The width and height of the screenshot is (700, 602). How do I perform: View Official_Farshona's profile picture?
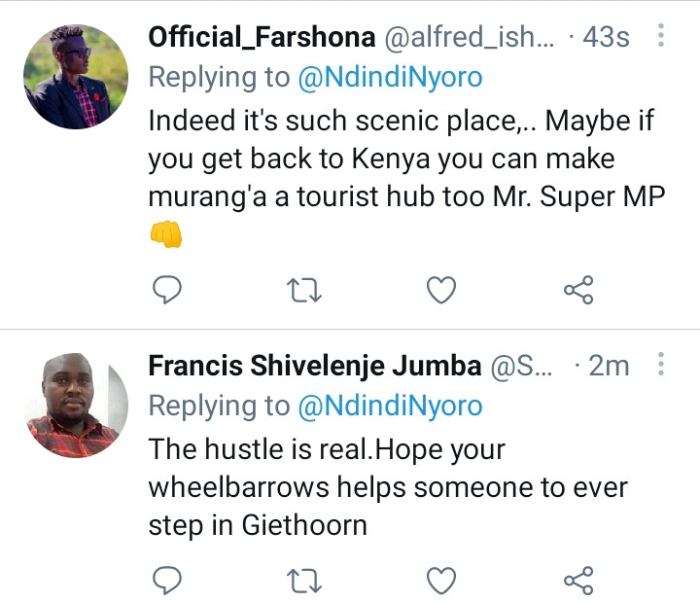pyautogui.click(x=76, y=77)
